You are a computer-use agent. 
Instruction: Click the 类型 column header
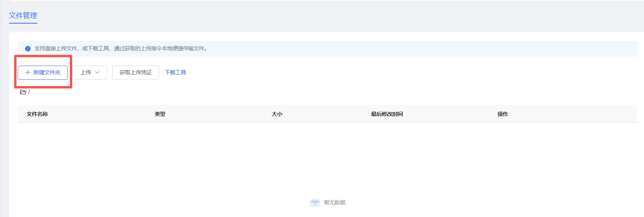(160, 114)
